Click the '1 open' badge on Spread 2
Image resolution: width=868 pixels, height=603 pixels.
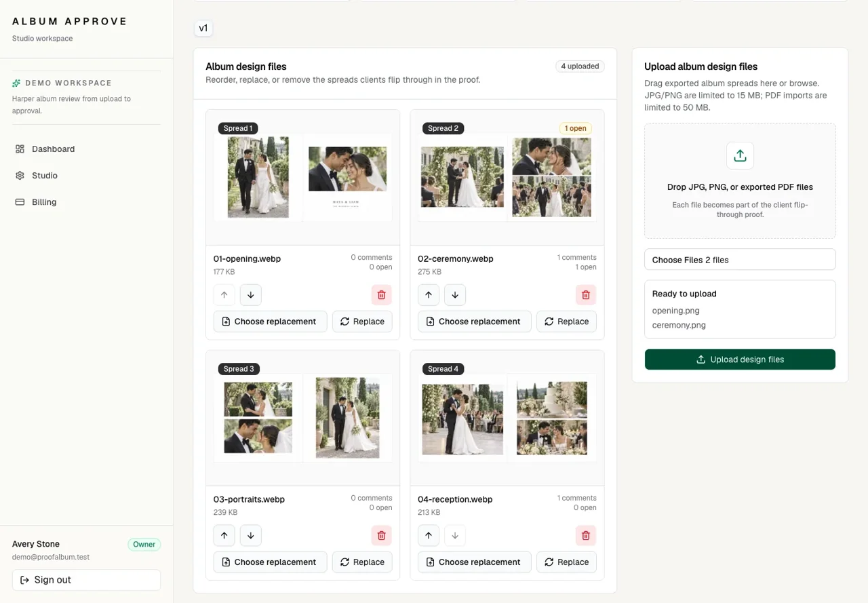tap(576, 128)
